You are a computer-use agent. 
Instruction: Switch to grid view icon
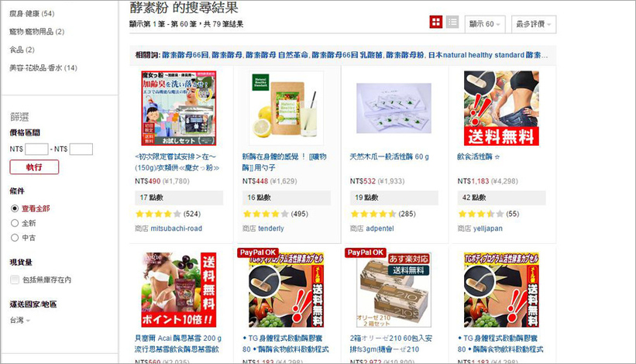tap(436, 22)
